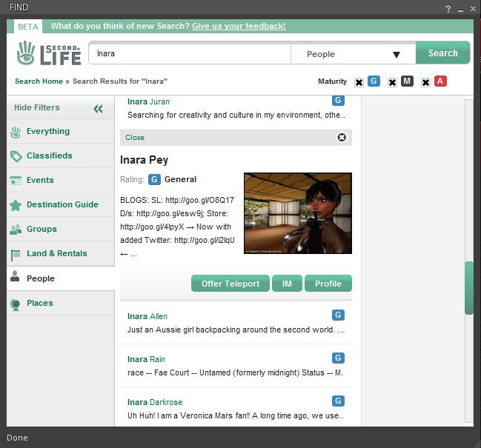Viewport: 481px width, 448px height.
Task: Click Offer Teleport button
Action: point(230,284)
